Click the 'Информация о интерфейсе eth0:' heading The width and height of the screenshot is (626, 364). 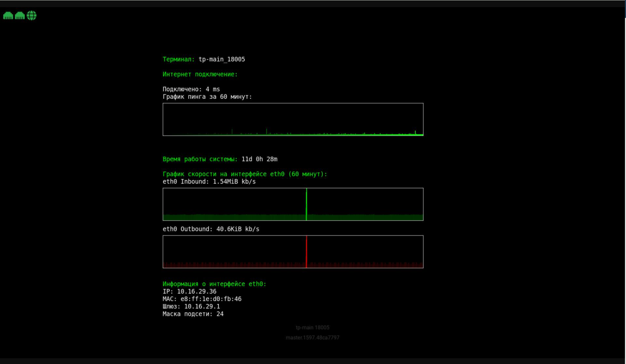pos(214,284)
